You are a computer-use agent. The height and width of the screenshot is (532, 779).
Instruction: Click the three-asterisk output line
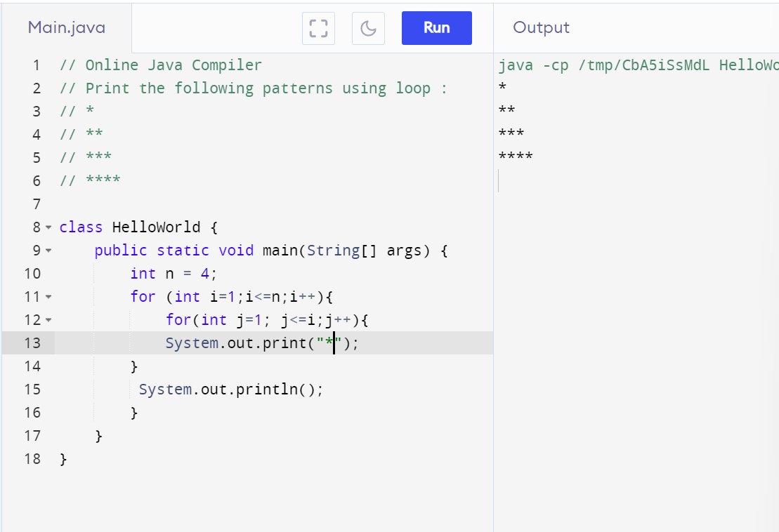click(x=511, y=133)
